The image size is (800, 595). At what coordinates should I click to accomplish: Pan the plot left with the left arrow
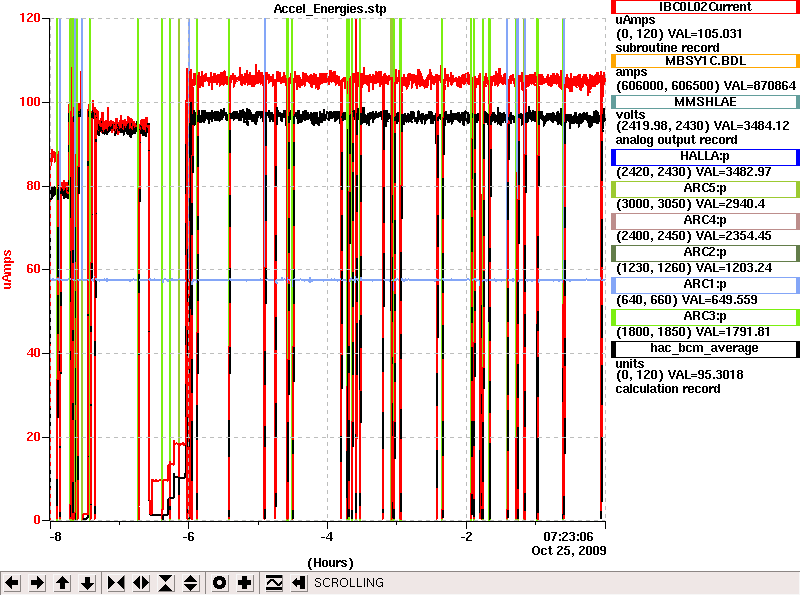tap(12, 583)
